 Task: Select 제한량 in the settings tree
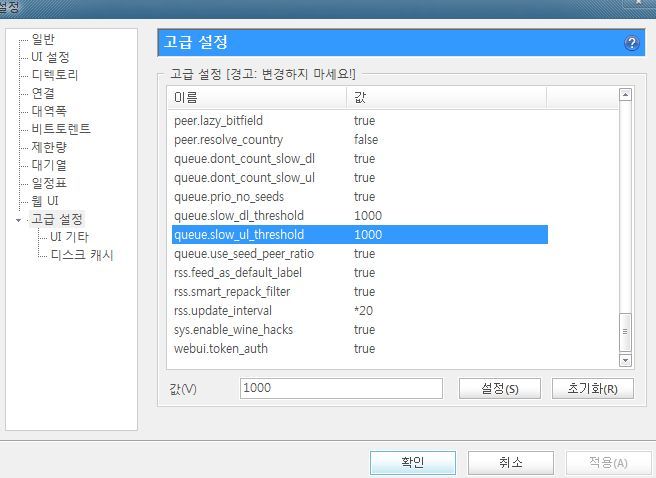(x=49, y=147)
